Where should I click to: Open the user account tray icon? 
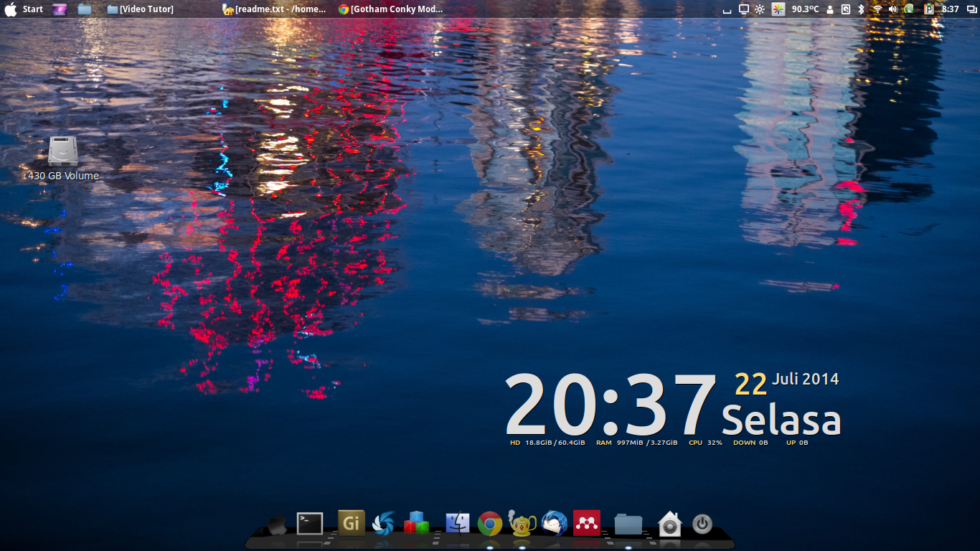click(x=830, y=10)
